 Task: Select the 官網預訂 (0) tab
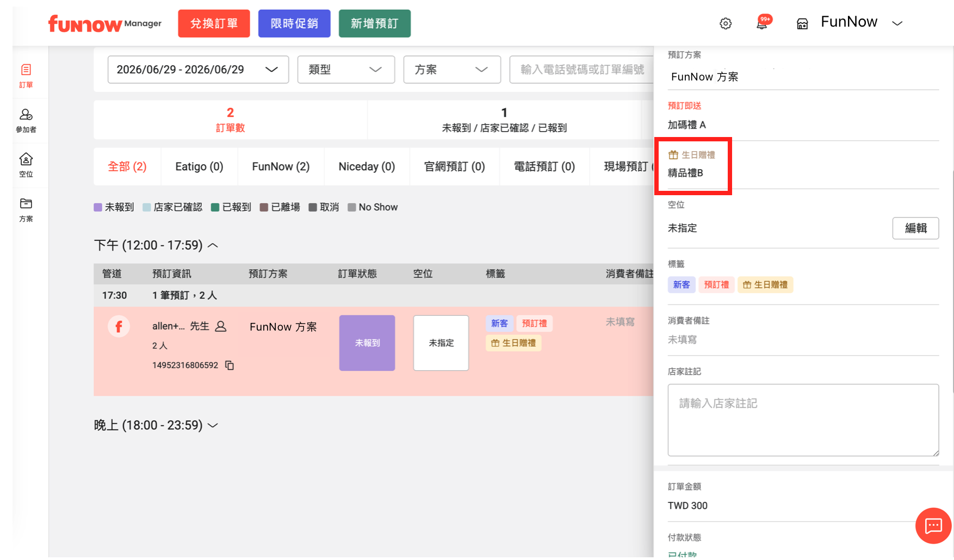(455, 166)
